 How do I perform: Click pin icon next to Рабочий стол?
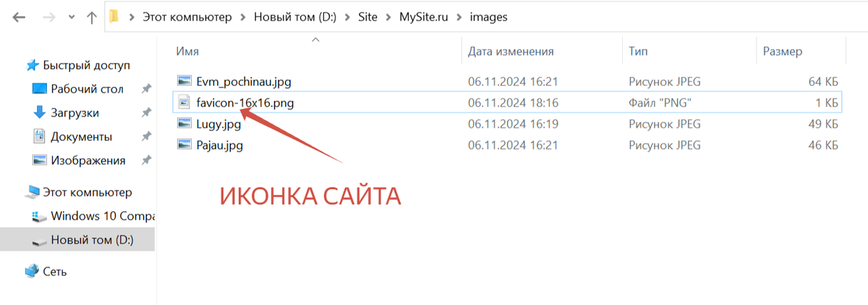click(x=147, y=89)
